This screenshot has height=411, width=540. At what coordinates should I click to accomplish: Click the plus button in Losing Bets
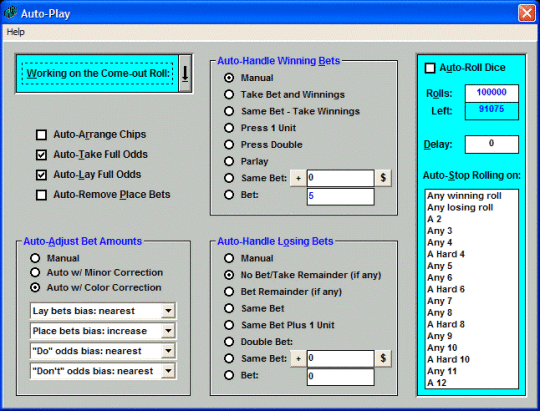(298, 359)
